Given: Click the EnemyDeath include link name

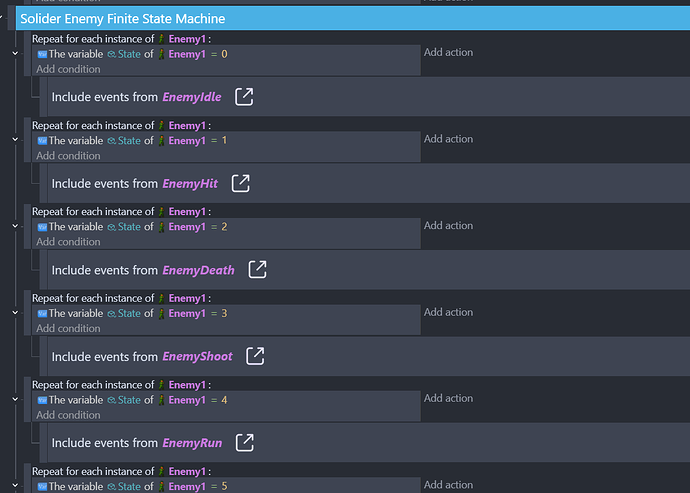Looking at the screenshot, I should point(198,270).
